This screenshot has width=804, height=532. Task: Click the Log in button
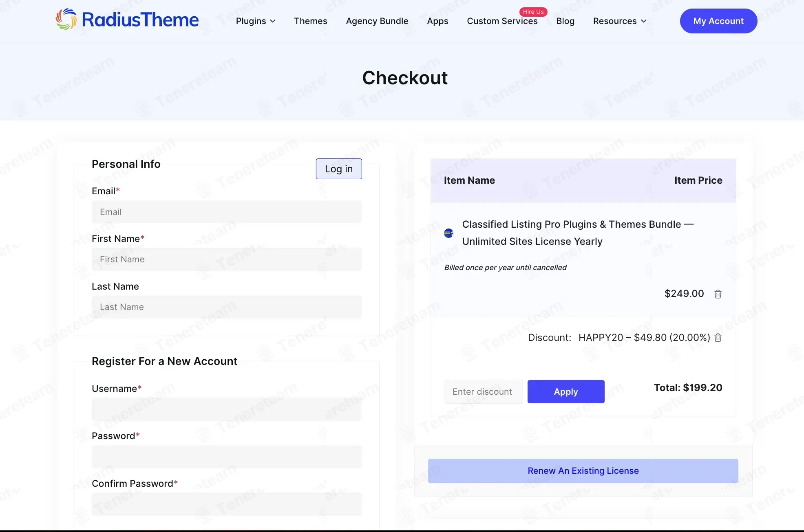coord(339,169)
